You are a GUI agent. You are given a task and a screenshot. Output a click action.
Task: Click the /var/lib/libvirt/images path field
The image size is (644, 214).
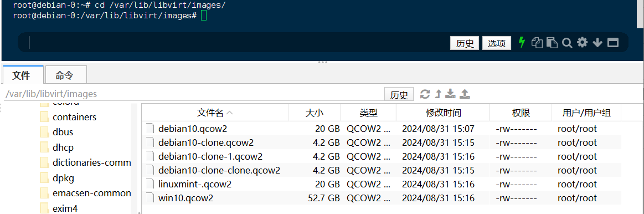point(193,94)
